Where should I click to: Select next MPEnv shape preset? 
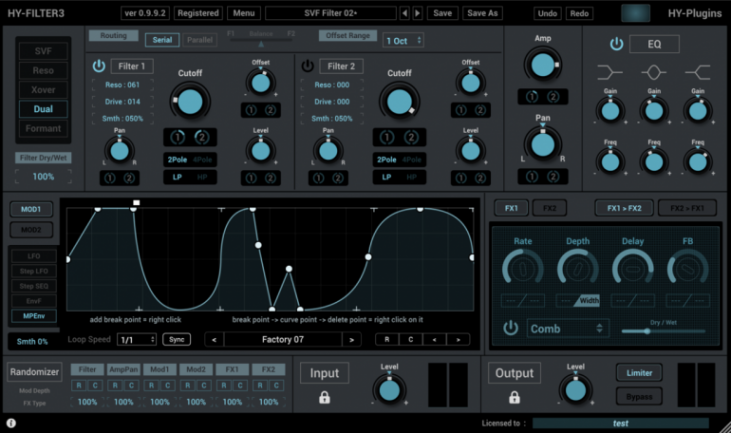[352, 340]
